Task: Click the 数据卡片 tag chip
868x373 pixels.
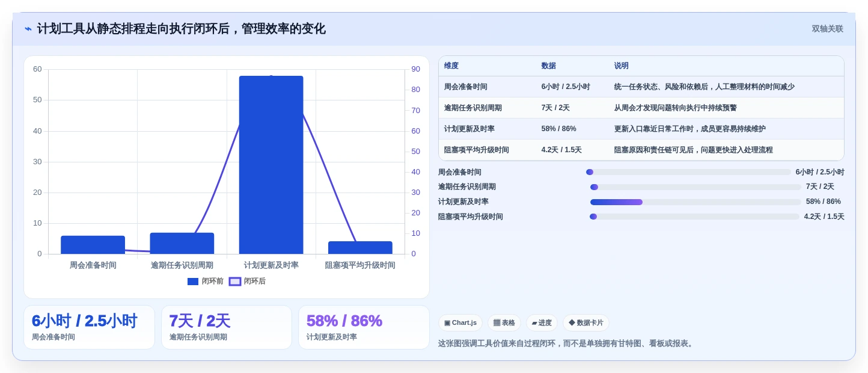Action: pyautogui.click(x=586, y=323)
